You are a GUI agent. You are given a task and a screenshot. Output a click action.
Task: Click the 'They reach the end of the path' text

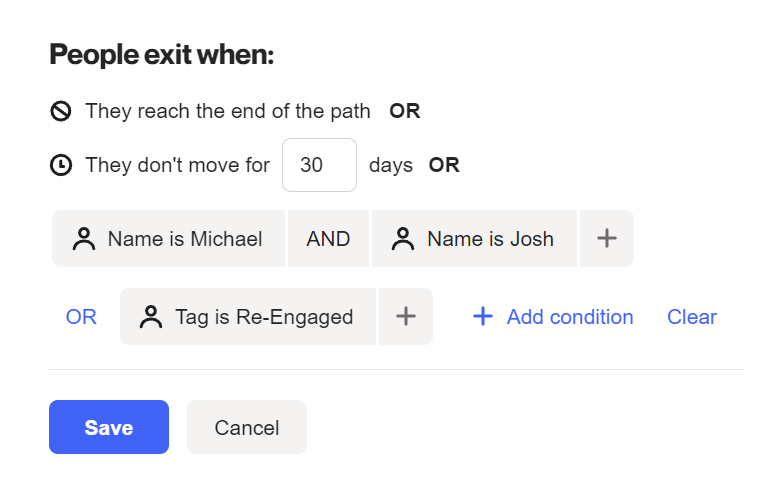pyautogui.click(x=228, y=111)
